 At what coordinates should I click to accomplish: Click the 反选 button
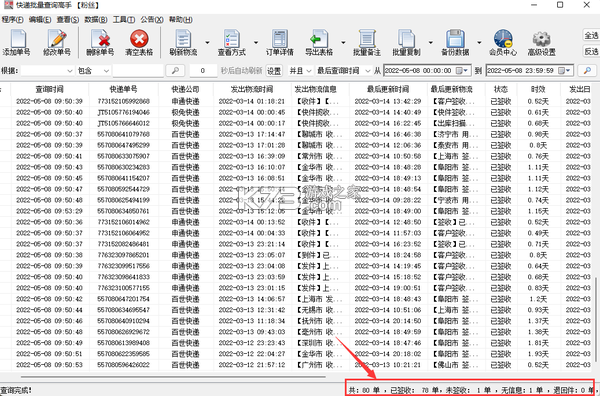[591, 51]
